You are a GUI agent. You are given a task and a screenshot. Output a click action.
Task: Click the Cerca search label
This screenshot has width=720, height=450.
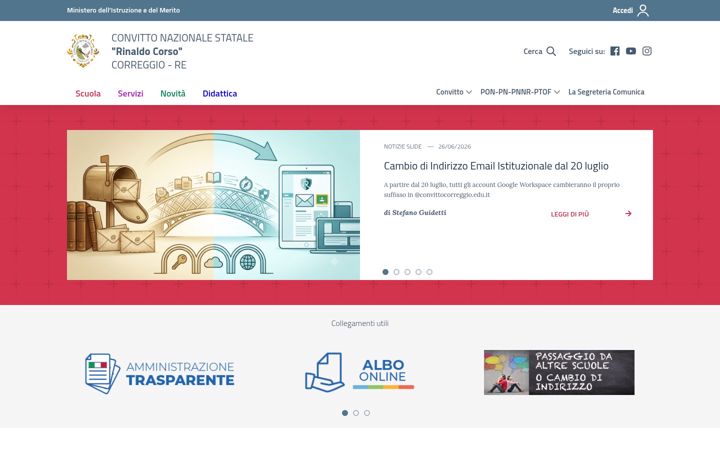click(533, 51)
